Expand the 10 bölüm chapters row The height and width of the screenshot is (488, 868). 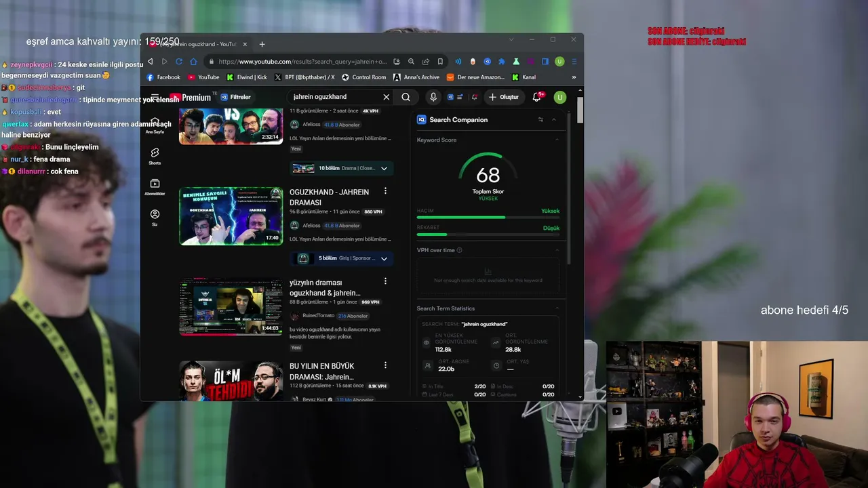(342, 168)
